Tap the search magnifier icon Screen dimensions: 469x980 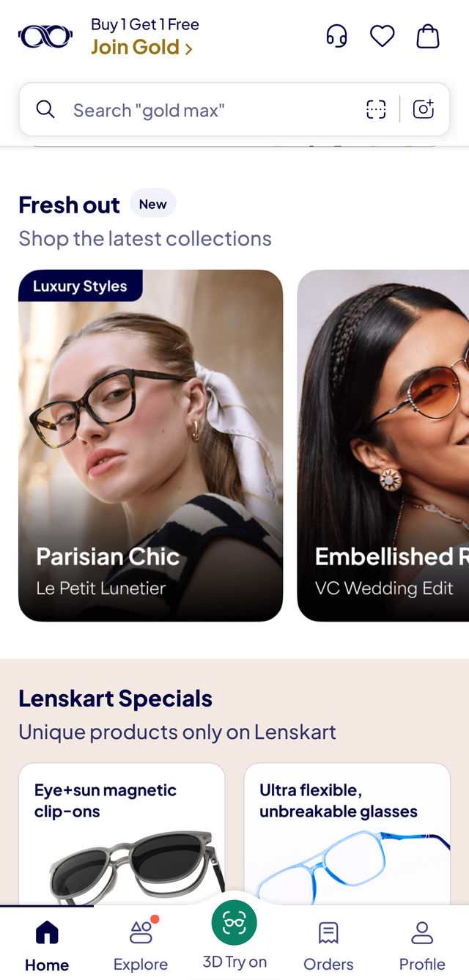45,110
